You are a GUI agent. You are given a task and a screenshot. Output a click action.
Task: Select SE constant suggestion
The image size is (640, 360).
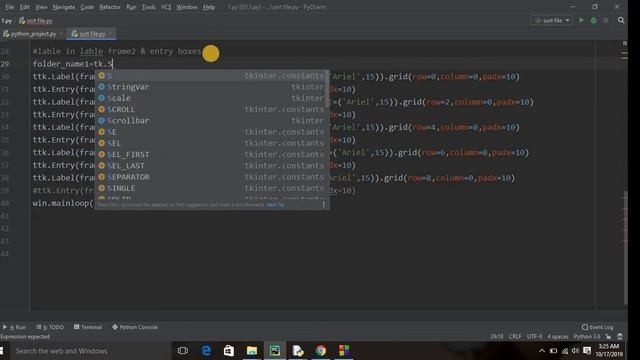(x=211, y=132)
